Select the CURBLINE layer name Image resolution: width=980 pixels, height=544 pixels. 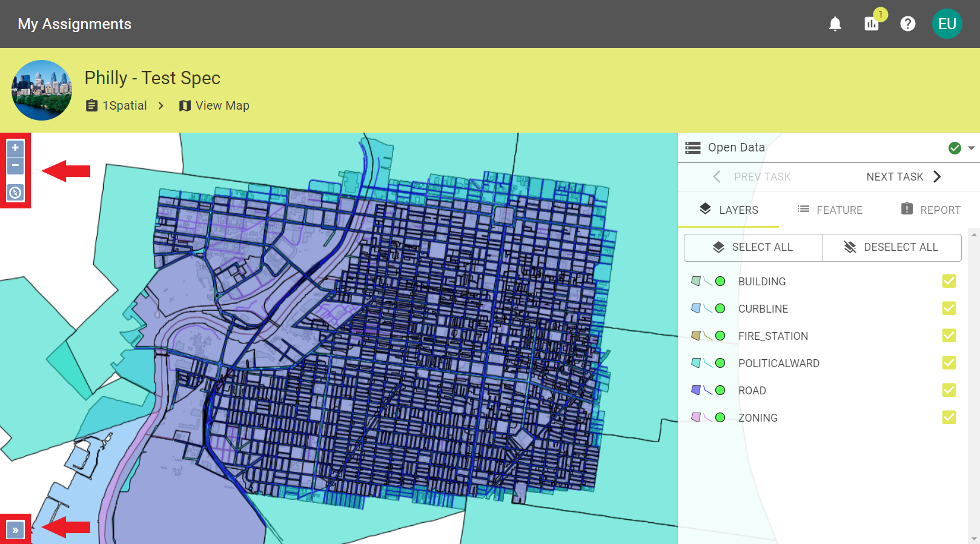[x=763, y=309]
